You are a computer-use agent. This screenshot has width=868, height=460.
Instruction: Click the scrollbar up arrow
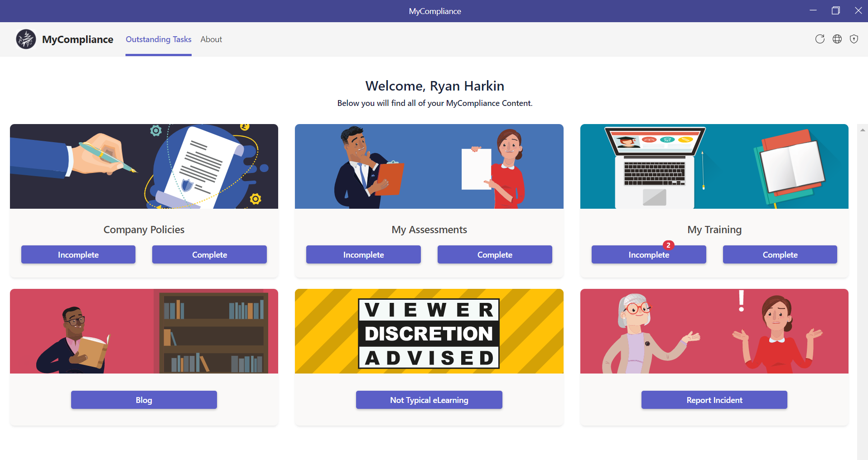point(862,130)
